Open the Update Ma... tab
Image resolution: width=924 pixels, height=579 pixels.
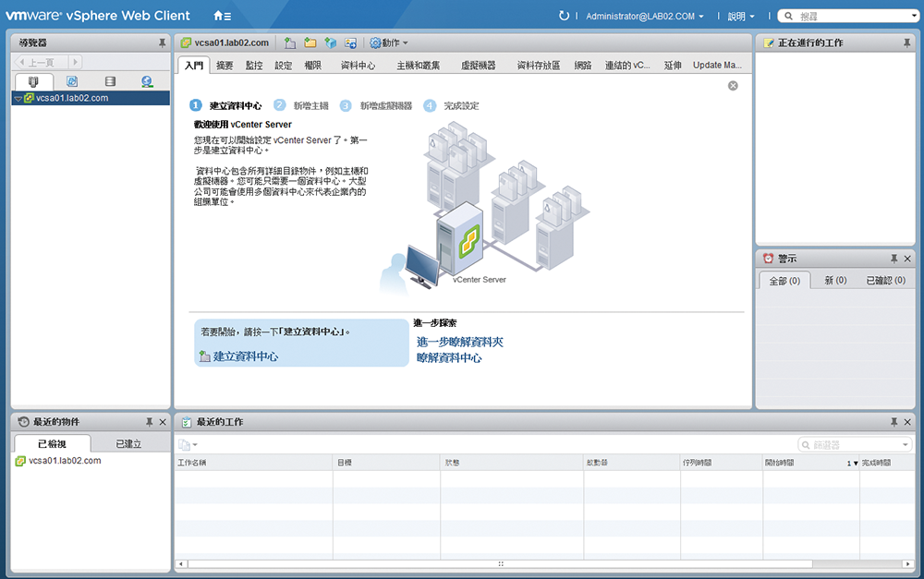(717, 66)
